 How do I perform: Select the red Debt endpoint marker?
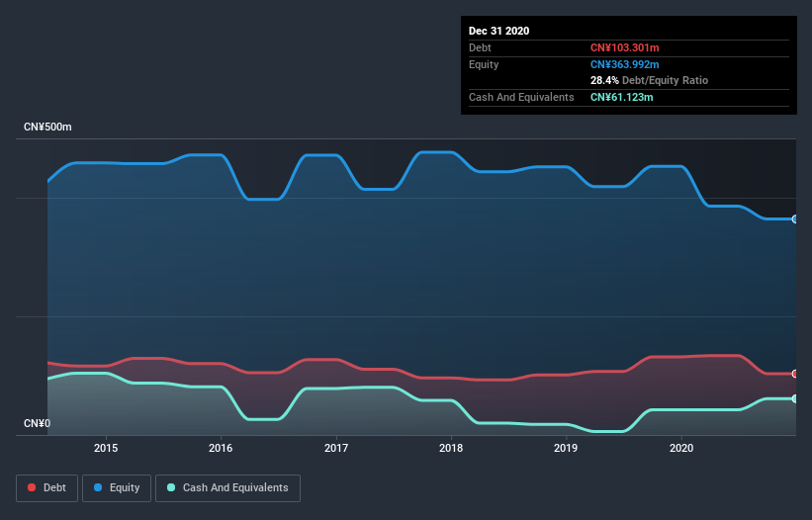[795, 374]
